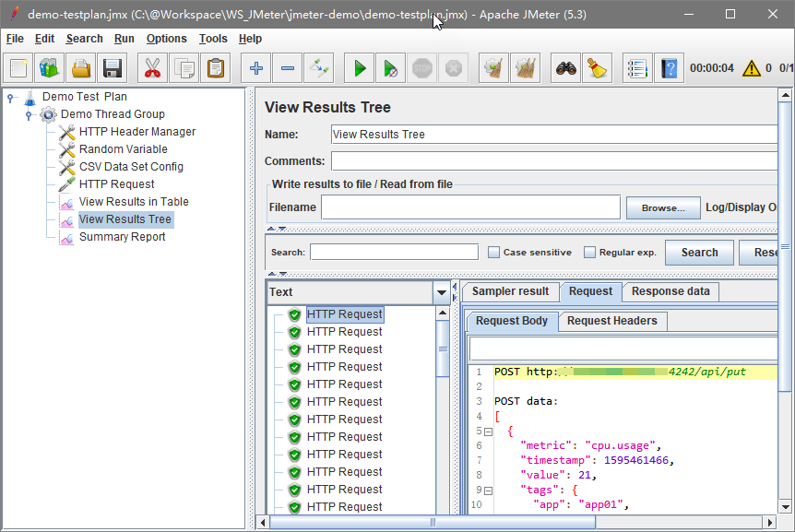Click the Filename input field
This screenshot has height=532, width=795.
(x=470, y=207)
